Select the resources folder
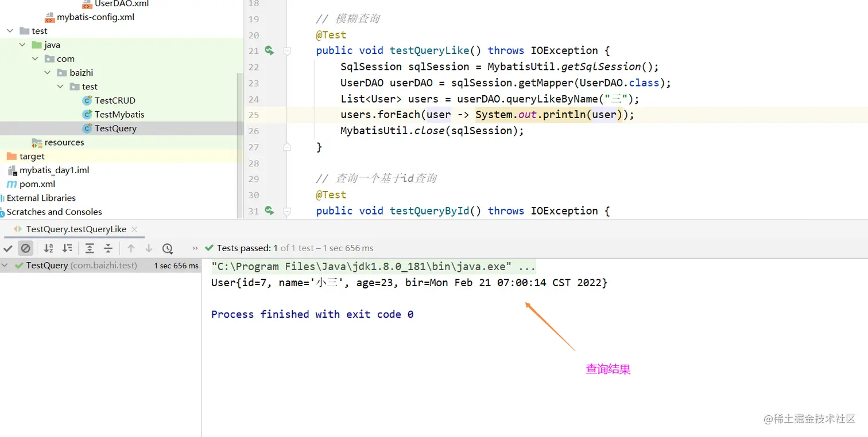Viewport: 868px width, 437px height. click(64, 142)
